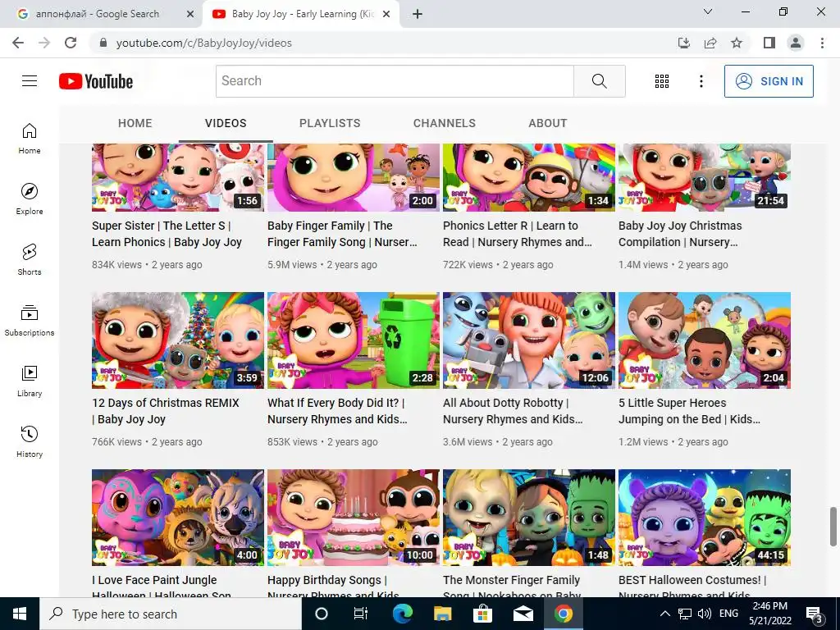
Task: Select the ABOUT channel tab
Action: click(x=547, y=123)
